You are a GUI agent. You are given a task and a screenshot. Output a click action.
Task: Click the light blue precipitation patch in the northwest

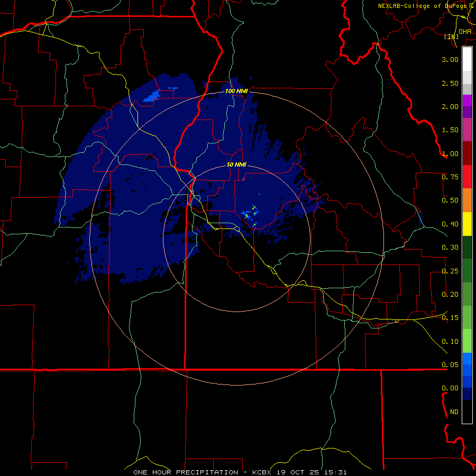point(152,96)
